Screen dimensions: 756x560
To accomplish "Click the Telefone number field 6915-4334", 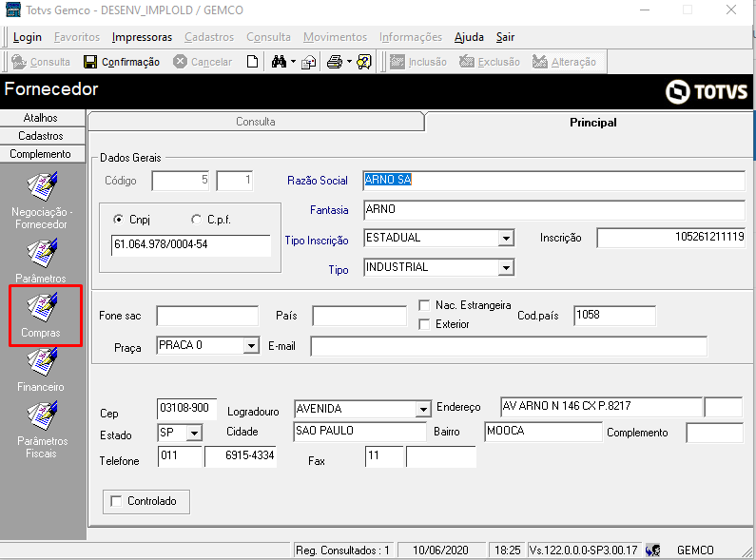I will click(x=241, y=456).
